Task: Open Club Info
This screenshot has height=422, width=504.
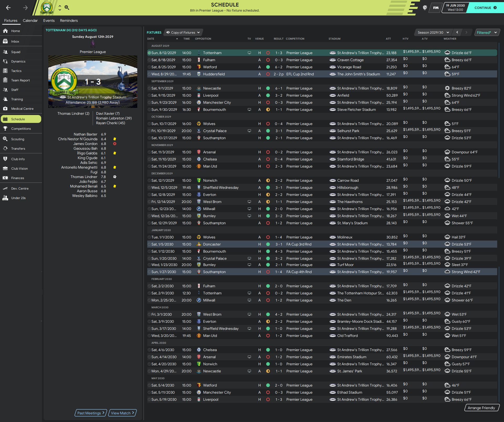Action: click(21, 159)
